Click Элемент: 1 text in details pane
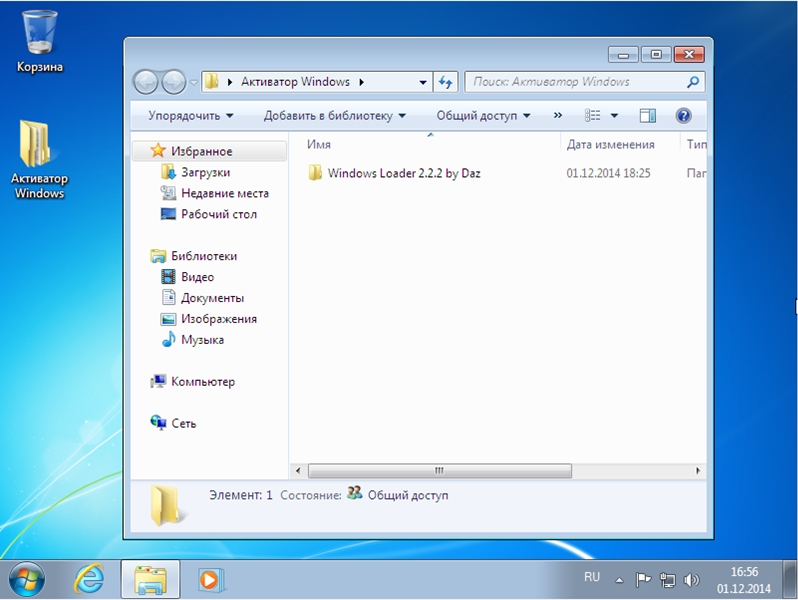 point(241,495)
